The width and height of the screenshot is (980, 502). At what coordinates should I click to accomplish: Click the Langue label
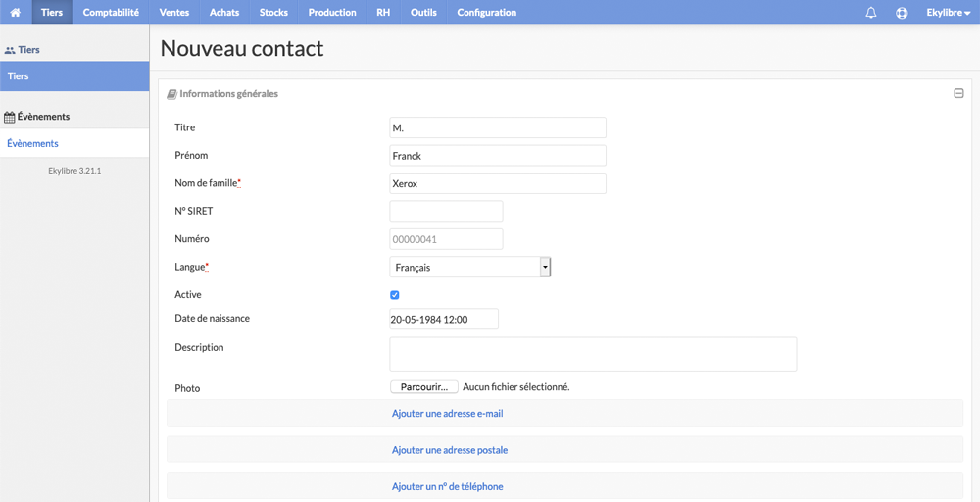coord(192,267)
